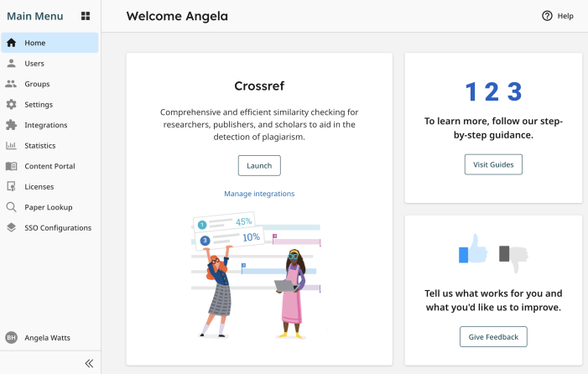The image size is (588, 374).
Task: Click the Give Feedback button
Action: pyautogui.click(x=493, y=337)
